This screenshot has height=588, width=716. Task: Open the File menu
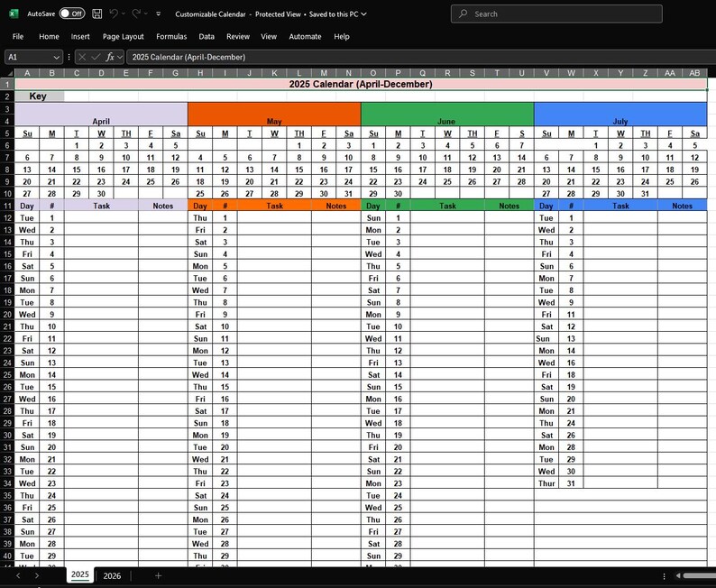[x=18, y=36]
